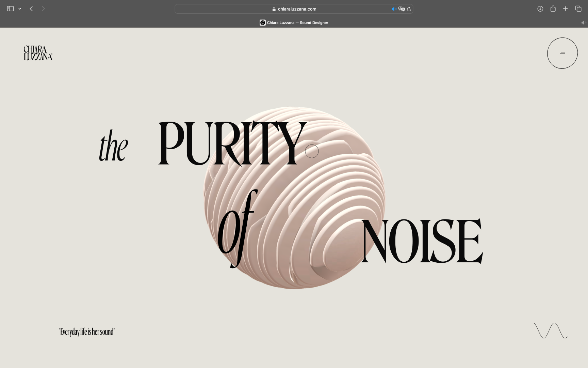
Task: Click the "Everyday life is her sound" quote
Action: tap(87, 332)
